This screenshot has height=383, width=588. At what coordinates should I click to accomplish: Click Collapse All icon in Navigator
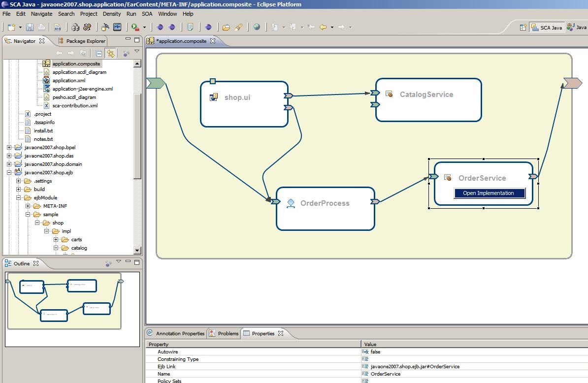pyautogui.click(x=98, y=53)
